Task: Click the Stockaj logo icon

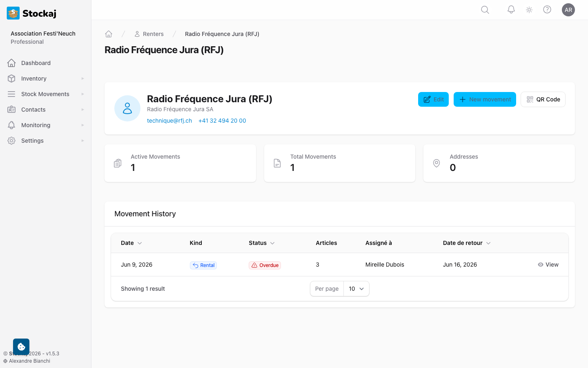Action: (13, 13)
